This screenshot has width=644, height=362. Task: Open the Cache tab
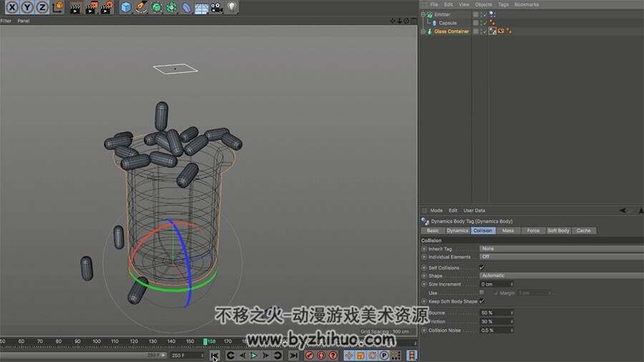click(x=583, y=230)
